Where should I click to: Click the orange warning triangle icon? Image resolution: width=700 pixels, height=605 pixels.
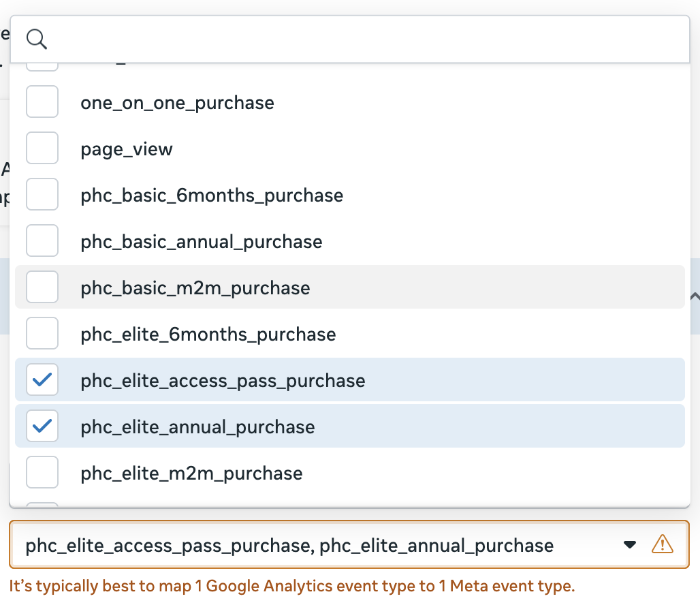click(662, 544)
